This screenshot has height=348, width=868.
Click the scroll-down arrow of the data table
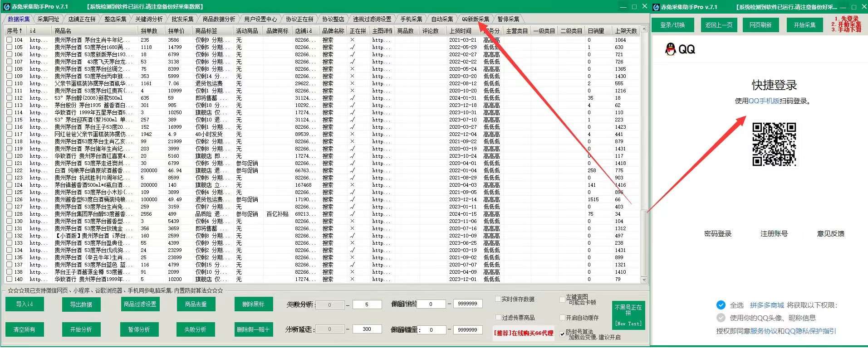pyautogui.click(x=644, y=280)
